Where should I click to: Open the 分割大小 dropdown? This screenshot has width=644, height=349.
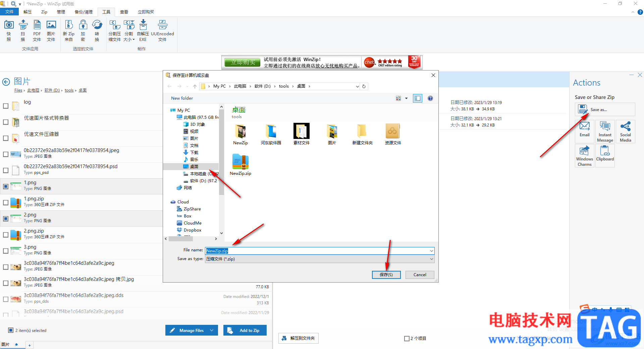(x=129, y=30)
